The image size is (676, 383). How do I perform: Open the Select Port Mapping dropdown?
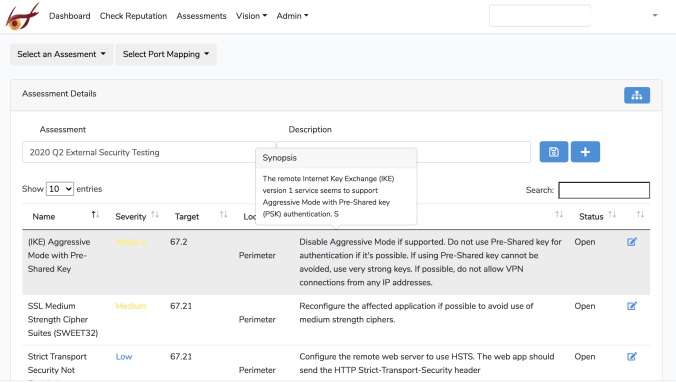(166, 54)
